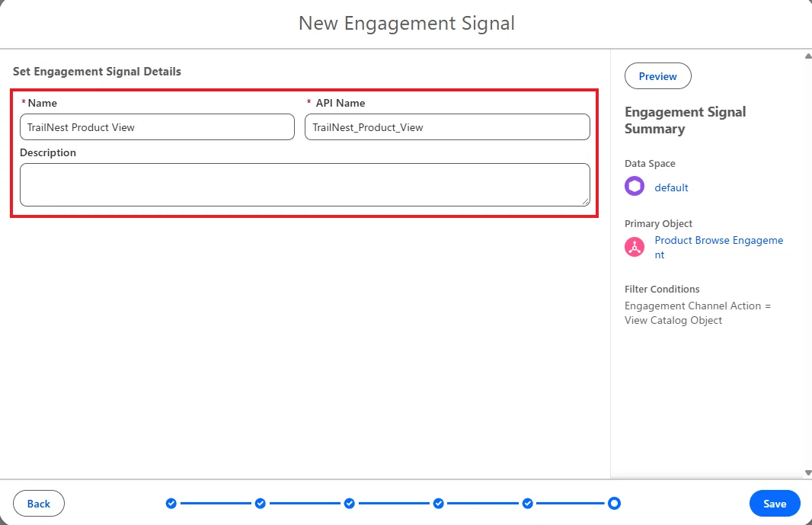812x525 pixels.
Task: Open the default data space link
Action: point(671,187)
